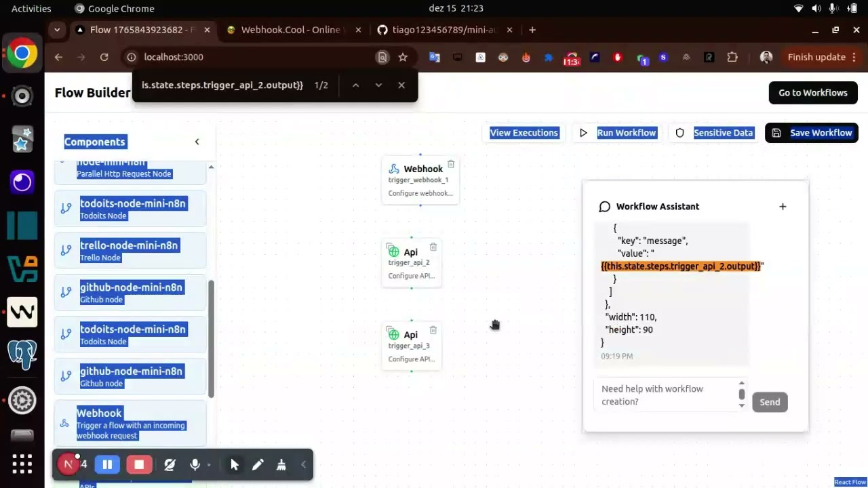868x488 pixels.
Task: Click the Google Translate extension icon
Action: [435, 57]
